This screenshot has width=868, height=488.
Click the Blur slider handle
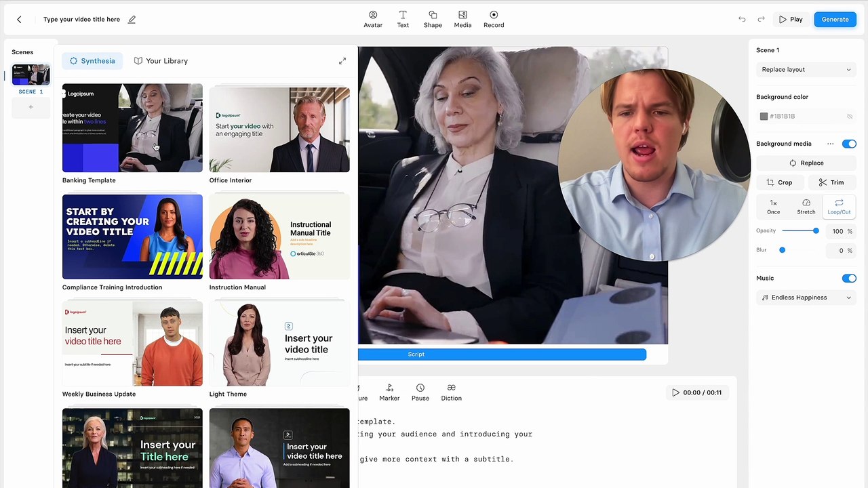[782, 250]
